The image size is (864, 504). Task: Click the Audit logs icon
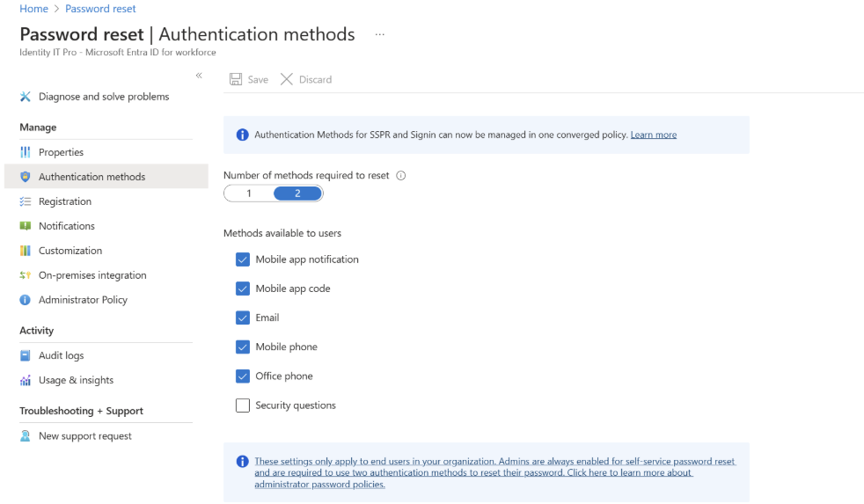click(26, 355)
